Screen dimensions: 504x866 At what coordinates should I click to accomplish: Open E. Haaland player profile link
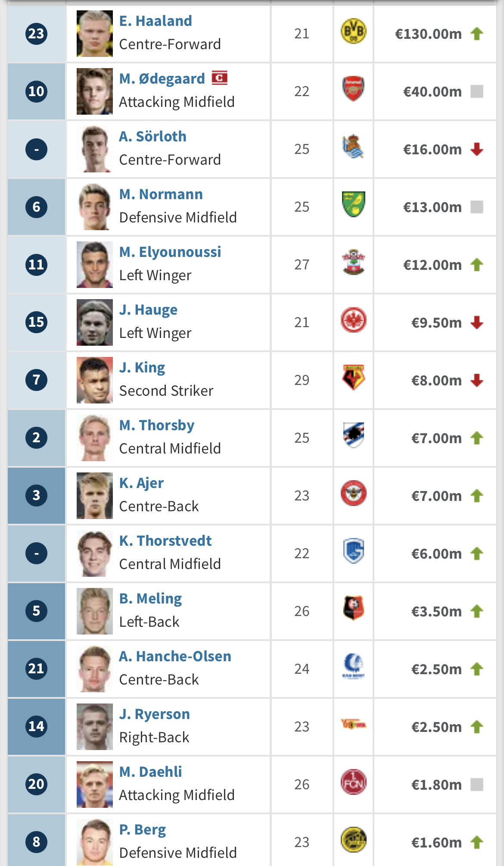click(156, 21)
